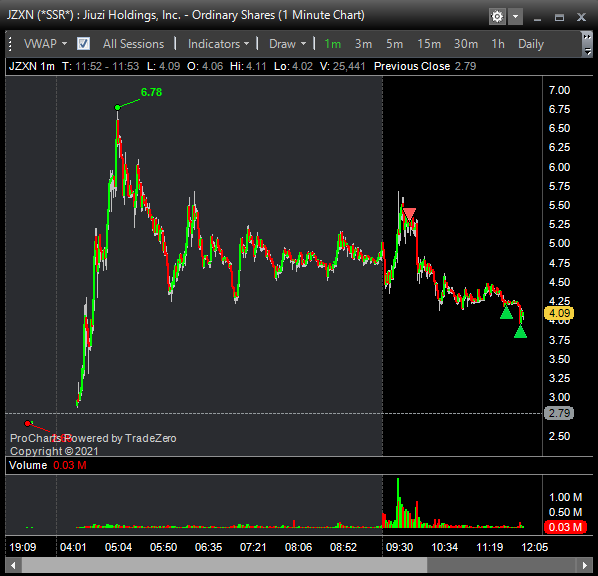The height and width of the screenshot is (576, 598).
Task: Click the L: 4.09 last price readout
Action: click(163, 66)
